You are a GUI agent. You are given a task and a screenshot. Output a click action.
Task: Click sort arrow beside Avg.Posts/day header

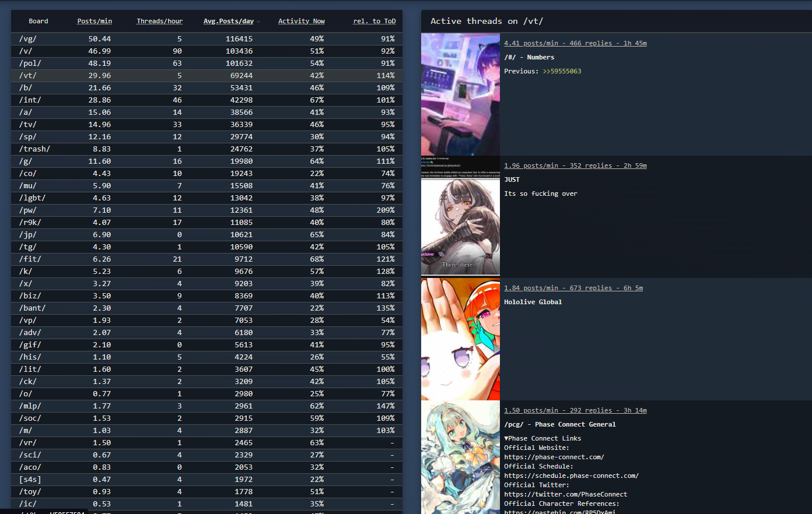click(258, 22)
